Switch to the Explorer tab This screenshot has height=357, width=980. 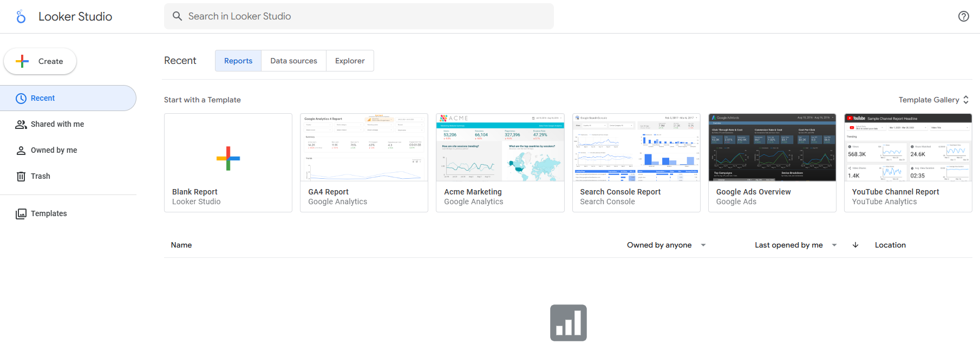(350, 61)
